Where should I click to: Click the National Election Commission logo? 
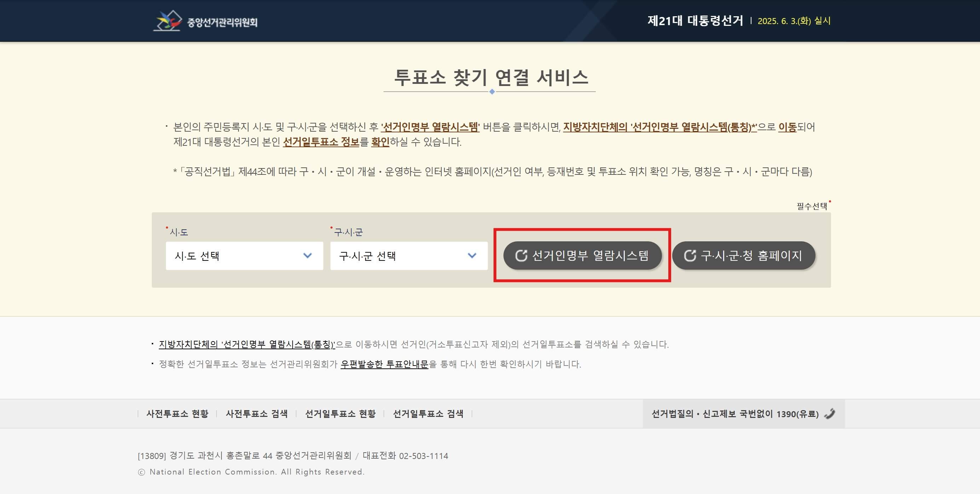click(x=167, y=21)
